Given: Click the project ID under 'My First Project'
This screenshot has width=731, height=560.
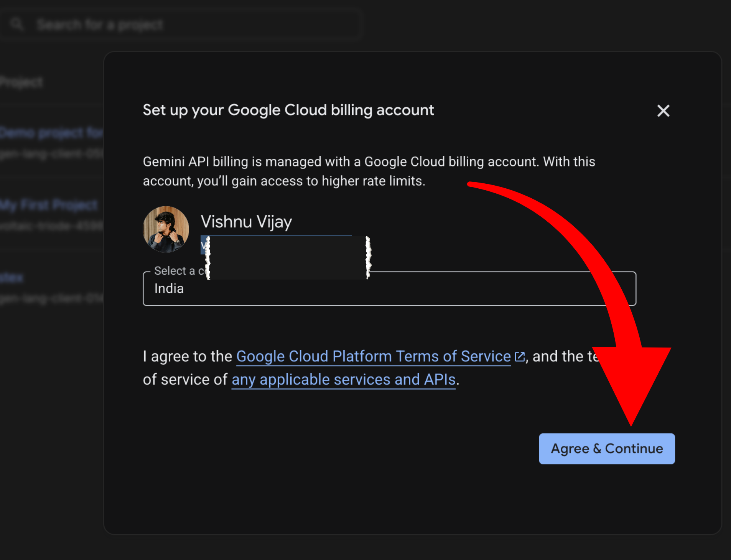Looking at the screenshot, I should pos(50,226).
